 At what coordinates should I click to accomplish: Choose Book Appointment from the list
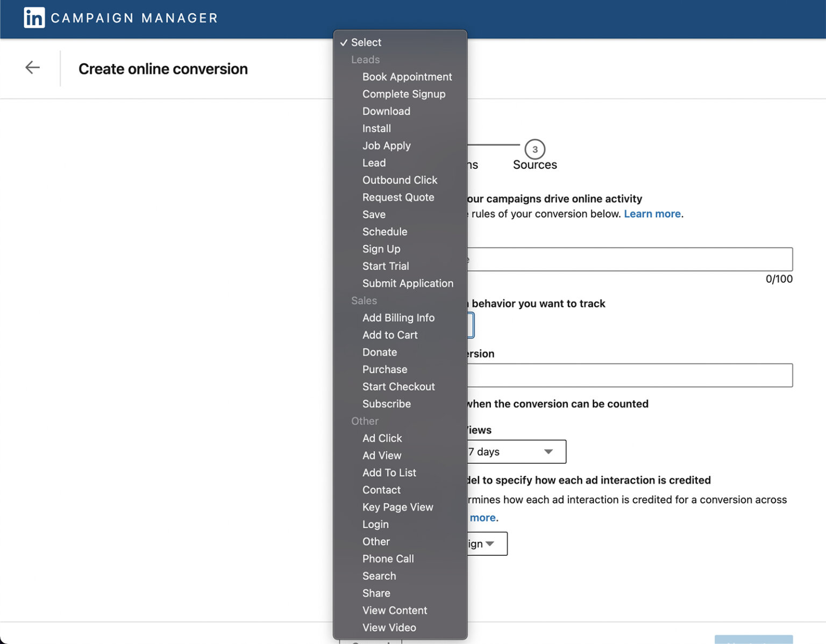click(407, 77)
